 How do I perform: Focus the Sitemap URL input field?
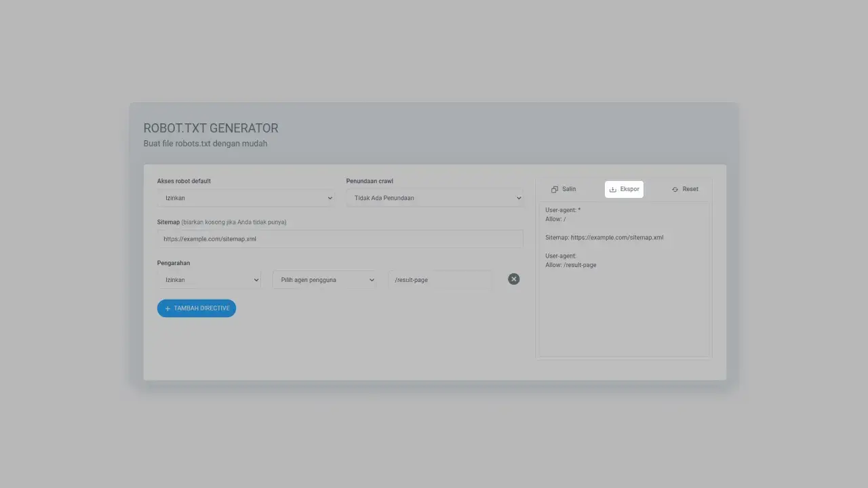click(x=339, y=239)
